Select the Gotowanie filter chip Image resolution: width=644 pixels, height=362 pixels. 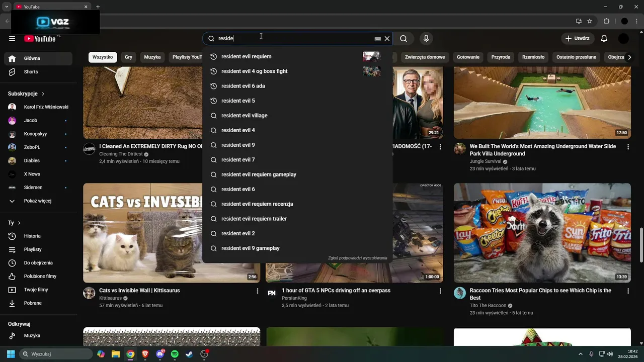[x=468, y=57]
